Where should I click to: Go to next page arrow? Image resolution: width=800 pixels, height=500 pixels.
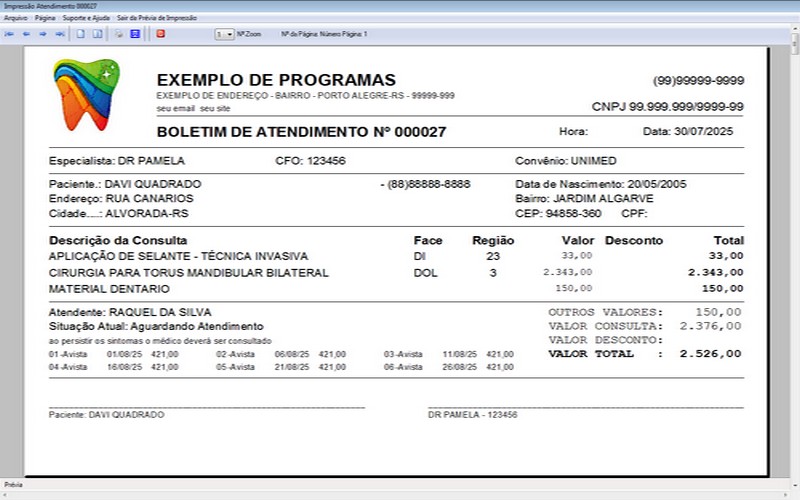pos(43,34)
